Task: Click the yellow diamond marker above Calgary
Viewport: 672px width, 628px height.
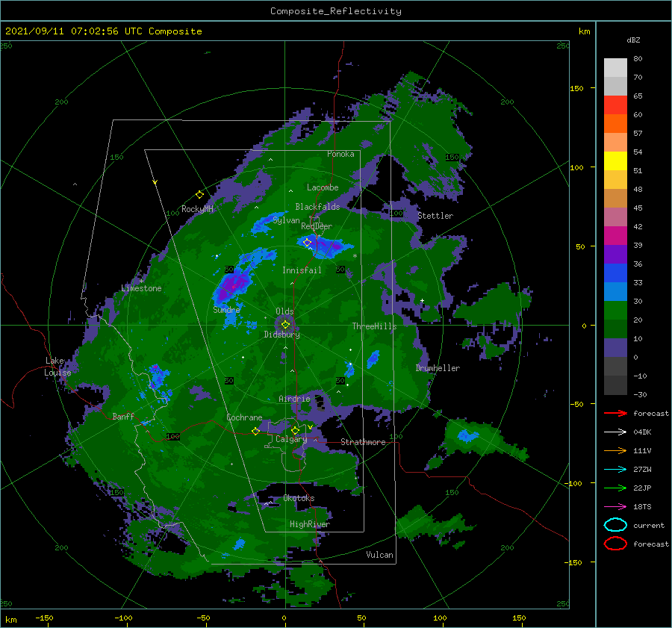Action: click(295, 430)
